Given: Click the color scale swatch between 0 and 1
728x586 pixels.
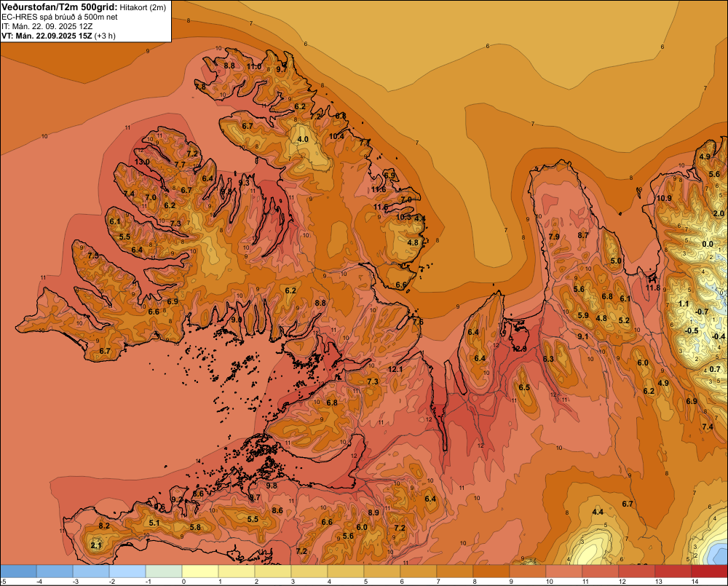Looking at the screenshot, I should tap(200, 571).
